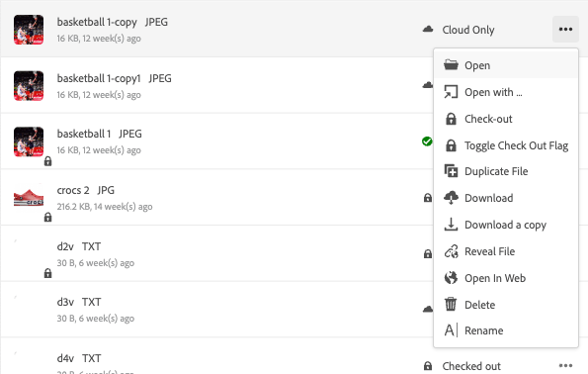Click the lock badge under basketball 1 thumbnail

[x=47, y=161]
